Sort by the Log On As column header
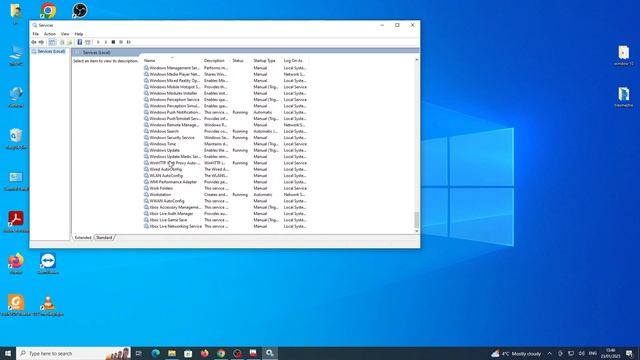Image resolution: width=640 pixels, height=360 pixels. tap(295, 60)
